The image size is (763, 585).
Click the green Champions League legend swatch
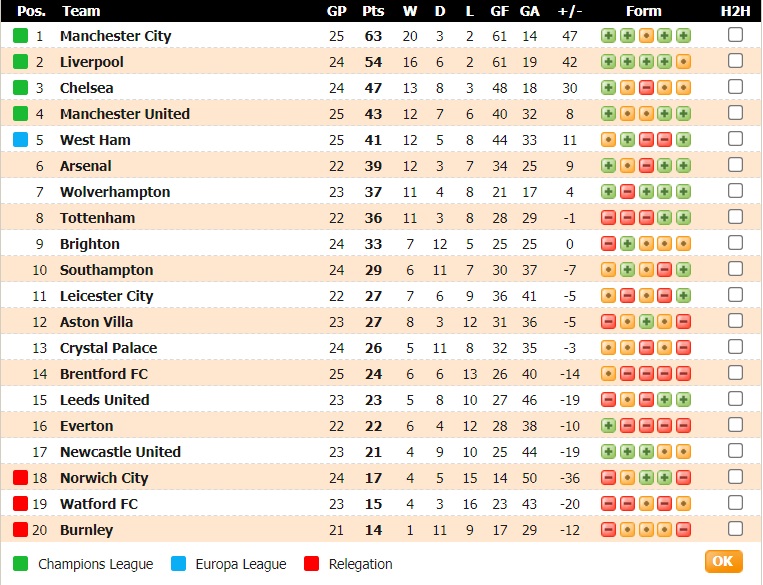click(x=20, y=564)
